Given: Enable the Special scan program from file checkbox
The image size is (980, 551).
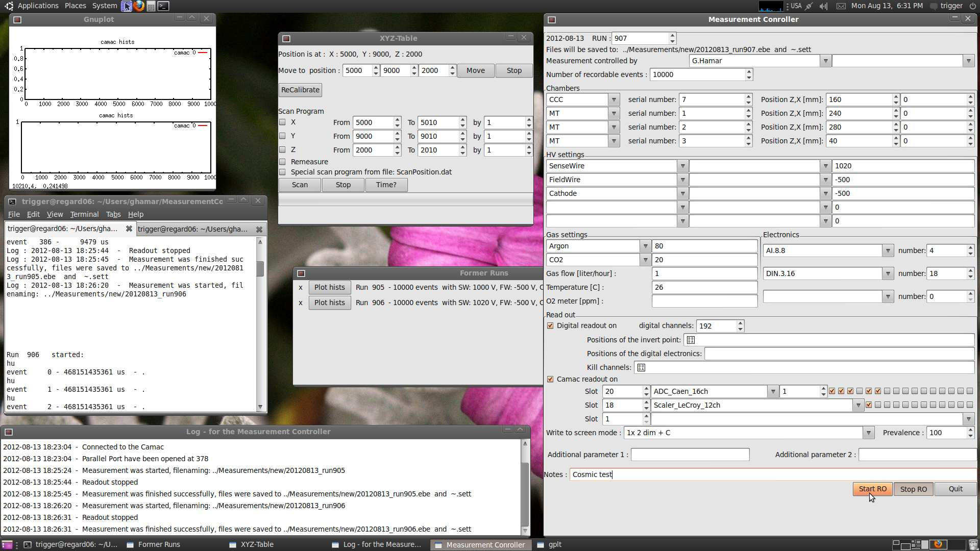Looking at the screenshot, I should tap(283, 171).
